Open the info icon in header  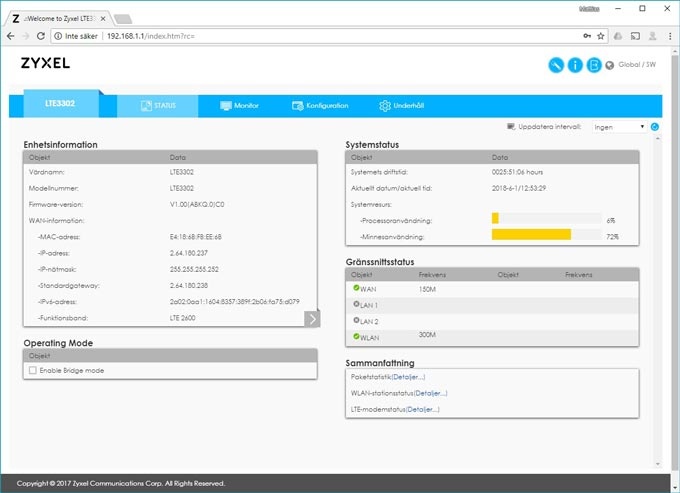pos(575,65)
